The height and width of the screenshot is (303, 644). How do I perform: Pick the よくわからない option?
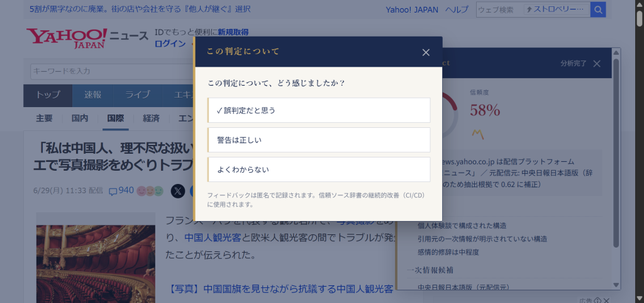(319, 169)
